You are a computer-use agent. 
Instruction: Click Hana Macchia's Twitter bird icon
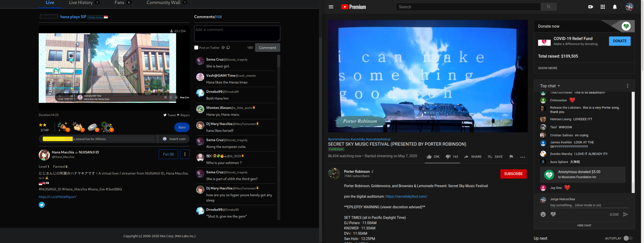[x=42, y=205]
